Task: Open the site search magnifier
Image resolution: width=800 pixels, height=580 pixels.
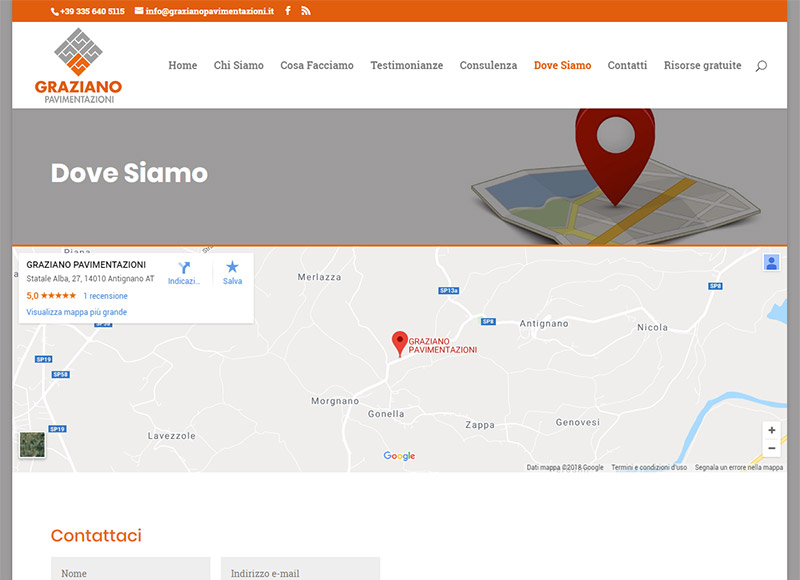Action: [761, 66]
